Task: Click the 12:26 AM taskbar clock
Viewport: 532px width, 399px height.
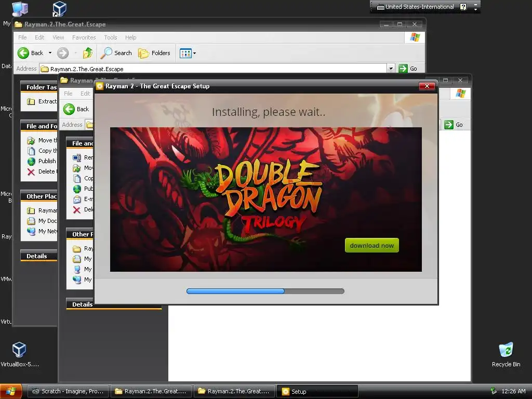Action: (513, 391)
